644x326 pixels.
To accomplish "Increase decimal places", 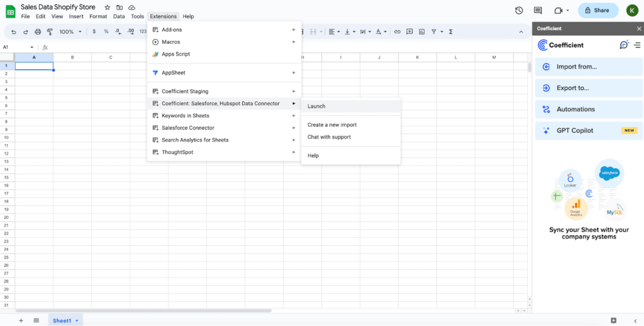I will (x=131, y=31).
